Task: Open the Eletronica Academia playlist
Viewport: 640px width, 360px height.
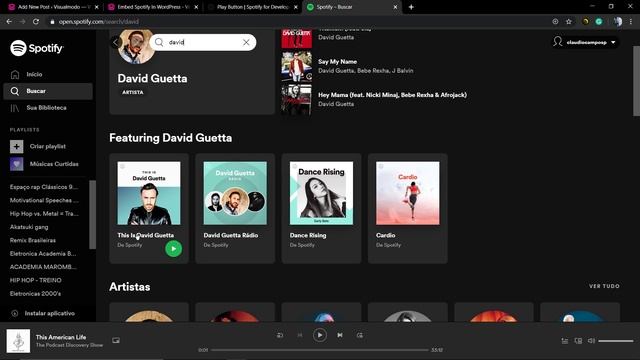Action: (43, 253)
